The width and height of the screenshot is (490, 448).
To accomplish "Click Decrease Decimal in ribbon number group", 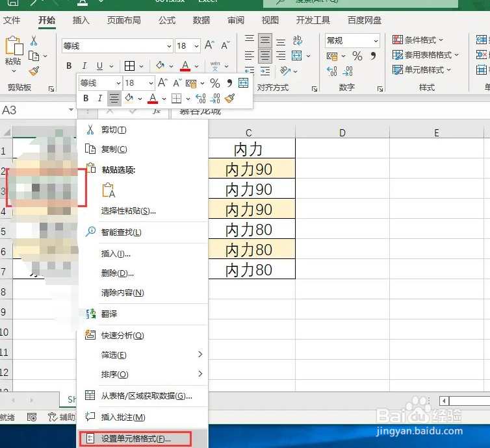I will 348,71.
